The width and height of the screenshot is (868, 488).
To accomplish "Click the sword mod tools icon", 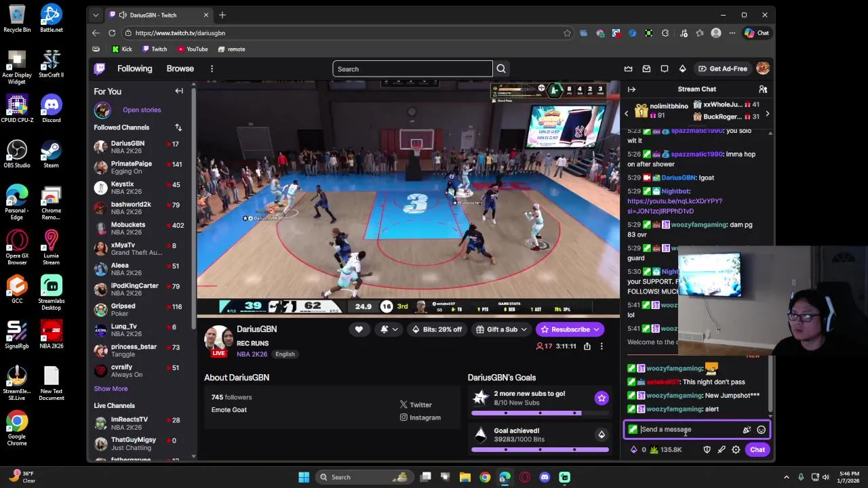I will pos(722,449).
